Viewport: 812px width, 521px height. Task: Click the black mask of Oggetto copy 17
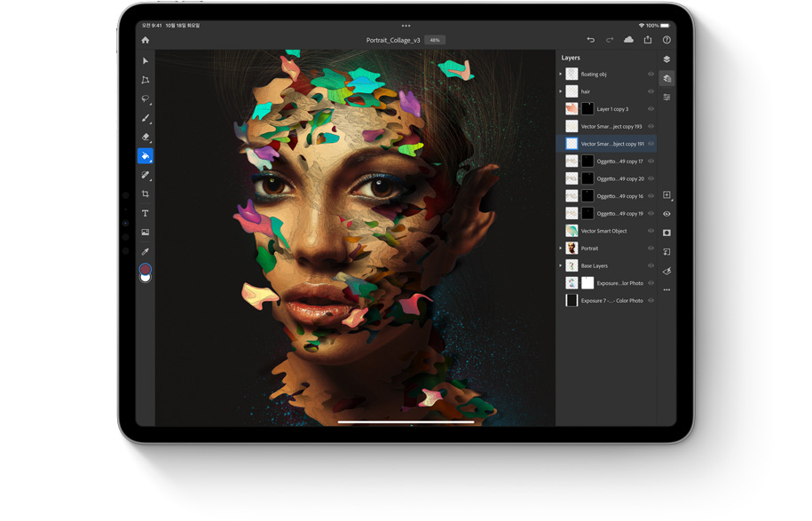coord(587,161)
